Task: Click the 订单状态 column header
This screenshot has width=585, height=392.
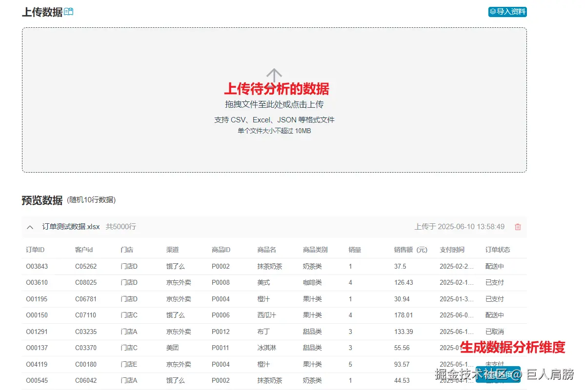Action: click(497, 250)
